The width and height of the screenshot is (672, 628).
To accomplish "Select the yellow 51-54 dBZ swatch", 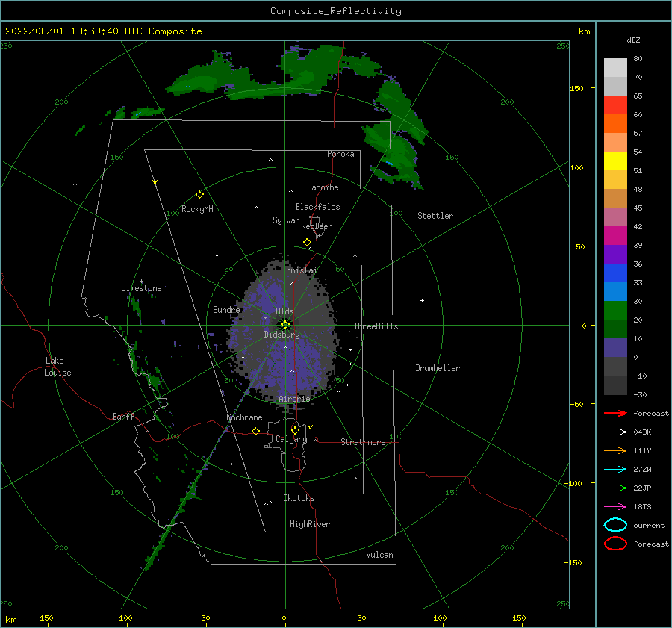I will [615, 161].
